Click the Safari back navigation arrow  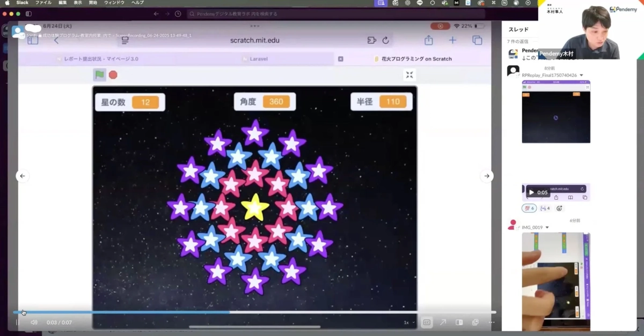click(x=57, y=40)
